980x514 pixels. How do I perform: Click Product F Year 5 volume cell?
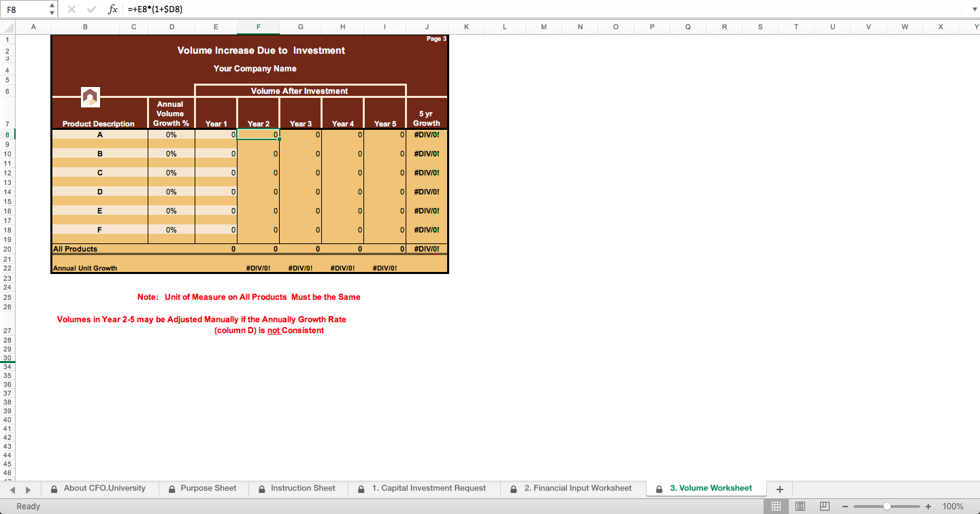[385, 230]
